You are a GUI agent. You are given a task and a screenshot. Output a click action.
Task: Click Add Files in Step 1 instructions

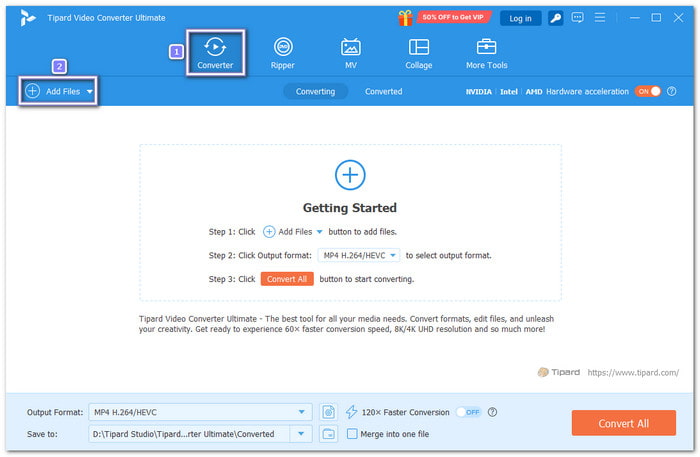click(x=293, y=232)
